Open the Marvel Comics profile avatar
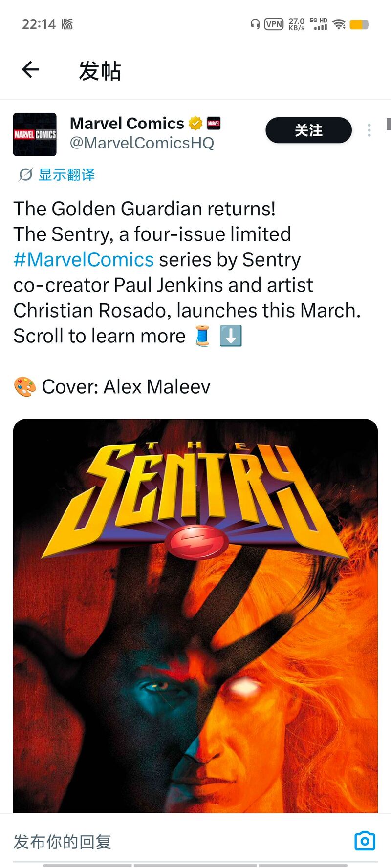The width and height of the screenshot is (391, 868). coord(35,134)
